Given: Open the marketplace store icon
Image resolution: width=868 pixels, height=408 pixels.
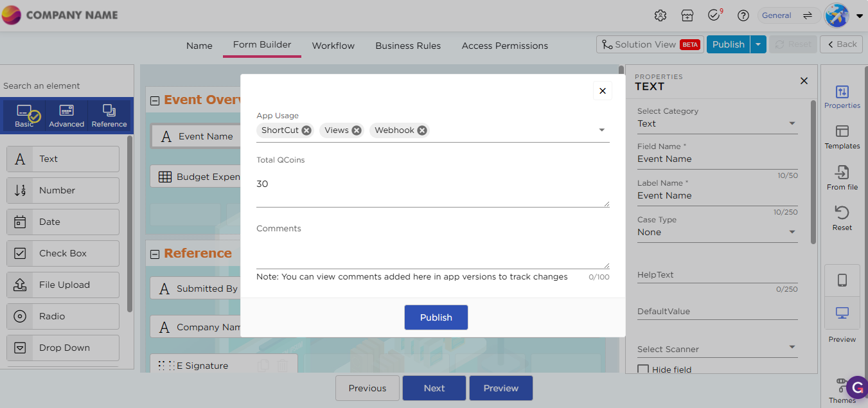Looking at the screenshot, I should tap(687, 15).
